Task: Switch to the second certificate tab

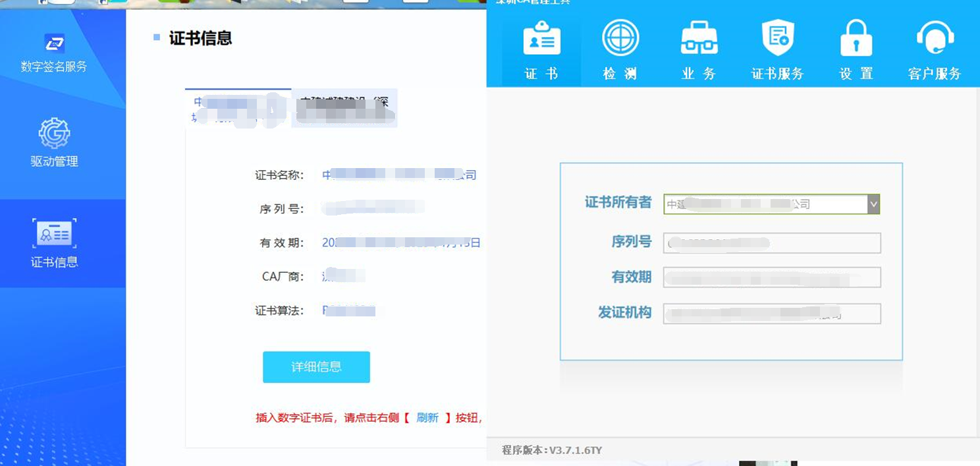Action: (x=344, y=108)
